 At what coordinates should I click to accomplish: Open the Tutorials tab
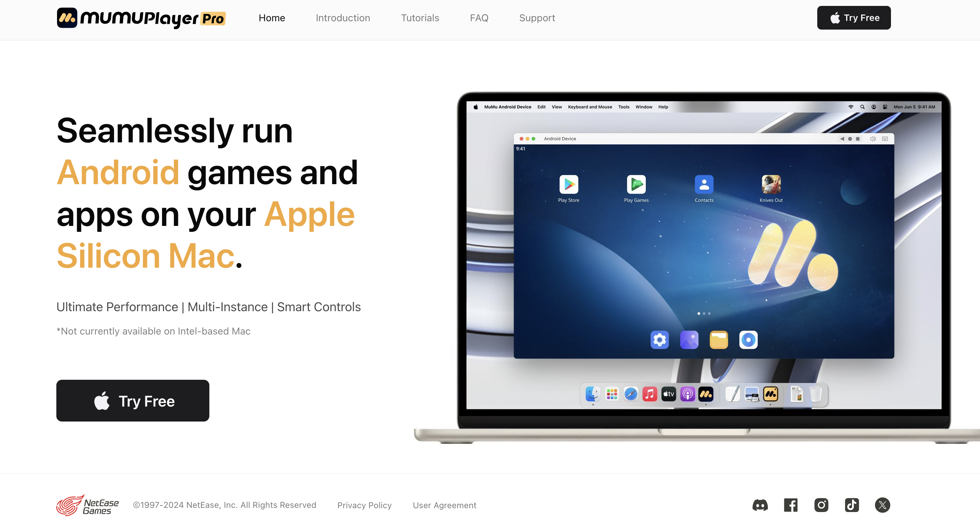coord(419,17)
